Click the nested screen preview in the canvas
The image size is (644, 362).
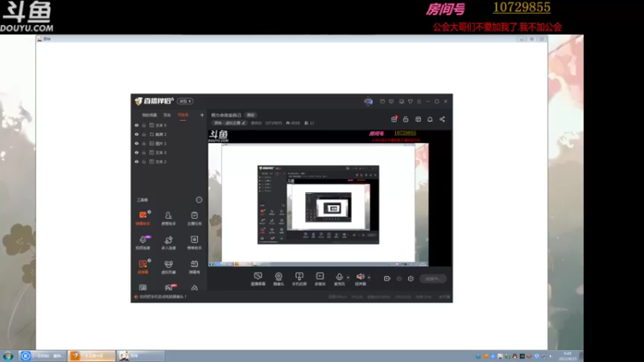318,204
